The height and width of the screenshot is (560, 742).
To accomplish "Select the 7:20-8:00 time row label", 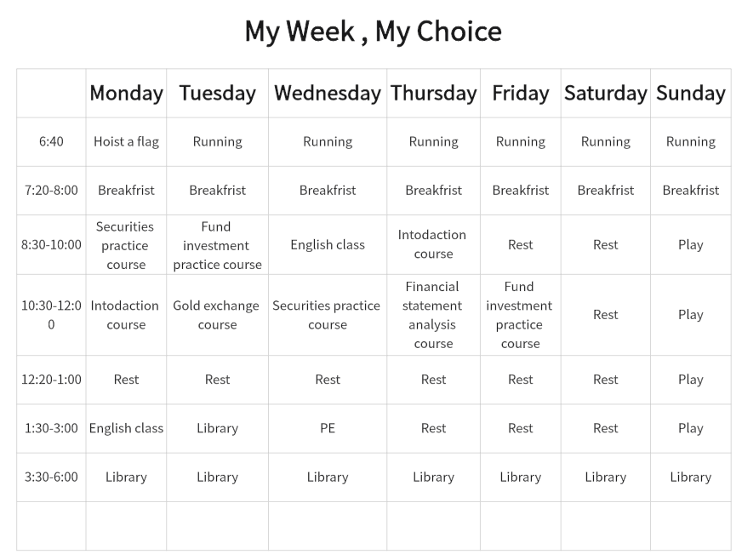I will [x=51, y=191].
